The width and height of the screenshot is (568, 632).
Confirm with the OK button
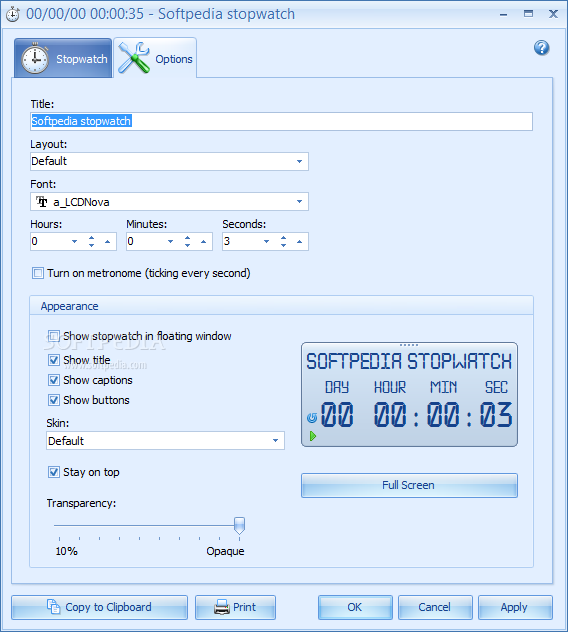pyautogui.click(x=355, y=607)
